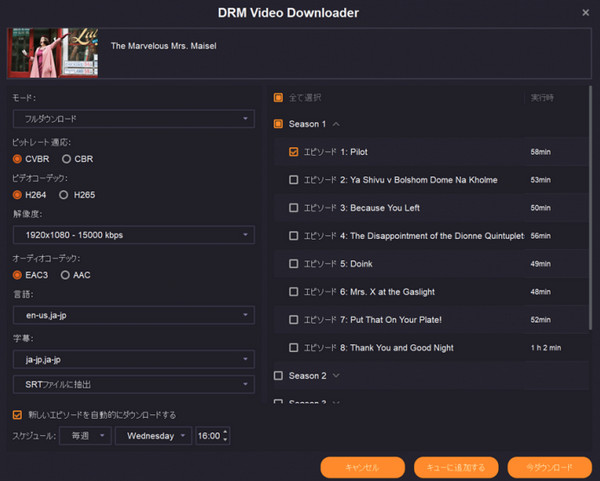
Task: Increase schedule time with up arrow
Action: point(225,432)
